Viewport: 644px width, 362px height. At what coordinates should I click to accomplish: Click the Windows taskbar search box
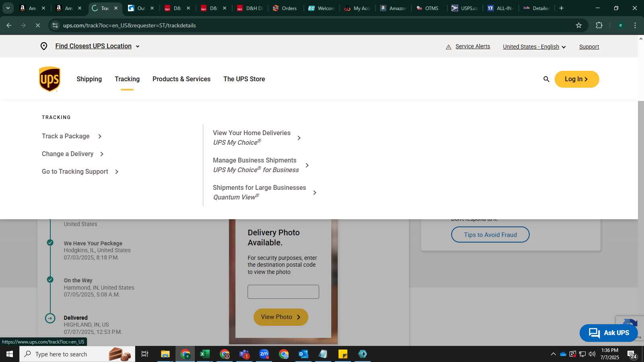click(x=77, y=354)
